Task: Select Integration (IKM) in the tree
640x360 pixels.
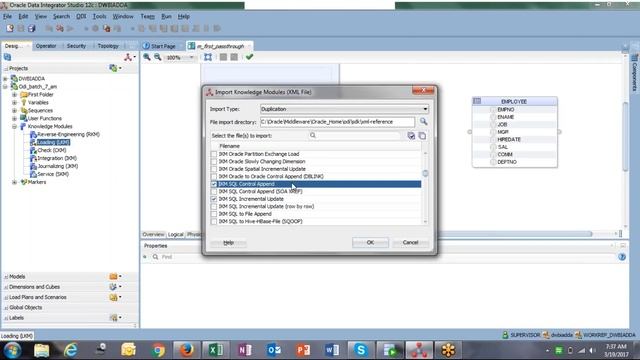Action: pos(57,158)
